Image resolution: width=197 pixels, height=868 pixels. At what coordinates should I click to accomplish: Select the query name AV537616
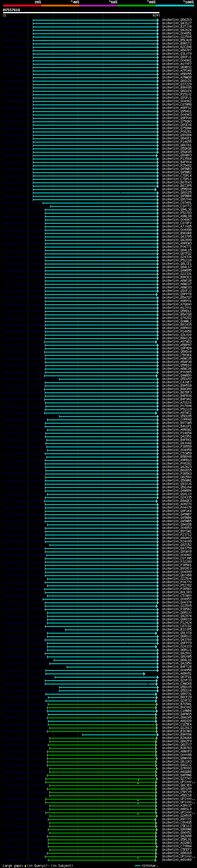click(x=11, y=10)
